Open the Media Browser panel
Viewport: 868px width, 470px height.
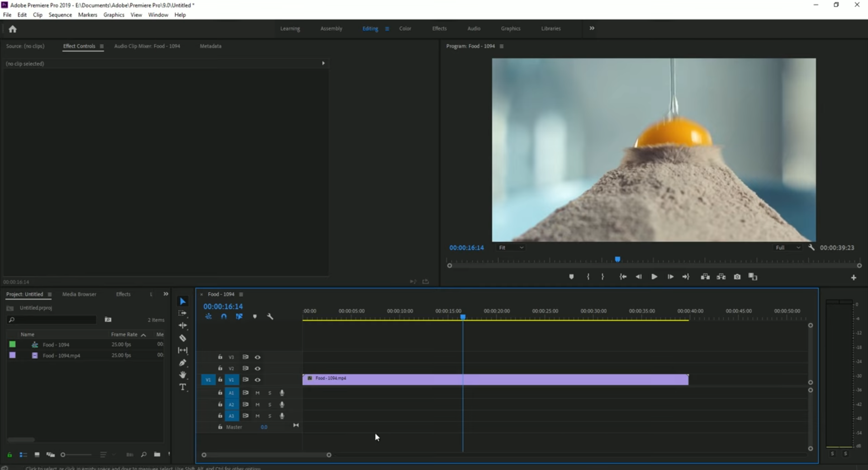tap(79, 294)
